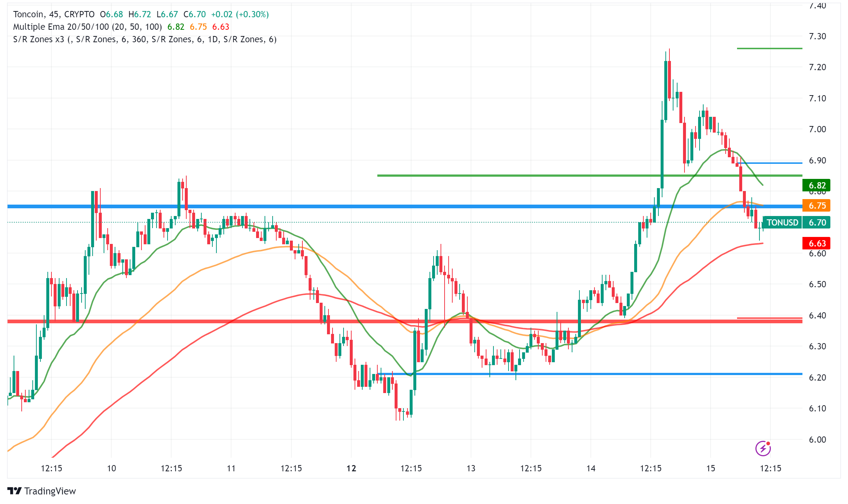The height and width of the screenshot is (504, 848).
Task: Click the Toncoin, 45, CRYPTO symbol title
Action: (54, 14)
